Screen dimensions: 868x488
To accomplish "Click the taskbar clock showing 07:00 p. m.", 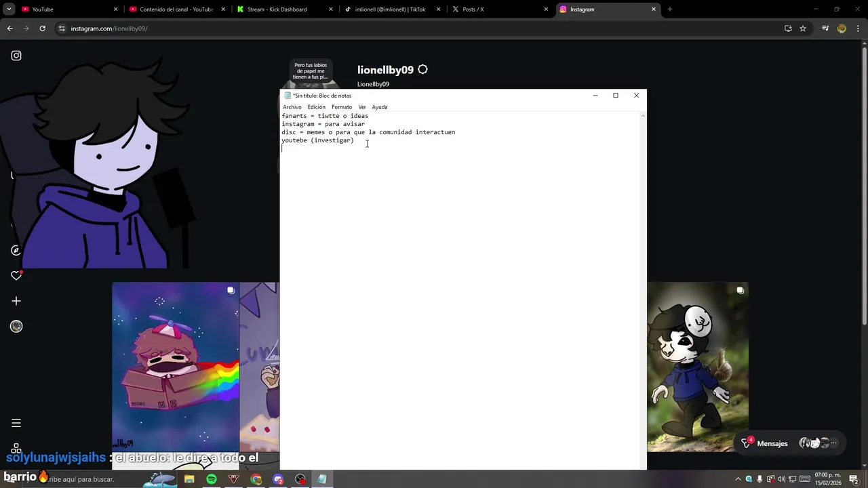I will (828, 479).
